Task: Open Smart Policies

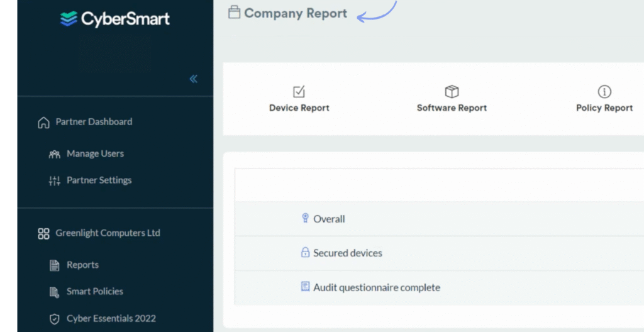Action: point(96,291)
